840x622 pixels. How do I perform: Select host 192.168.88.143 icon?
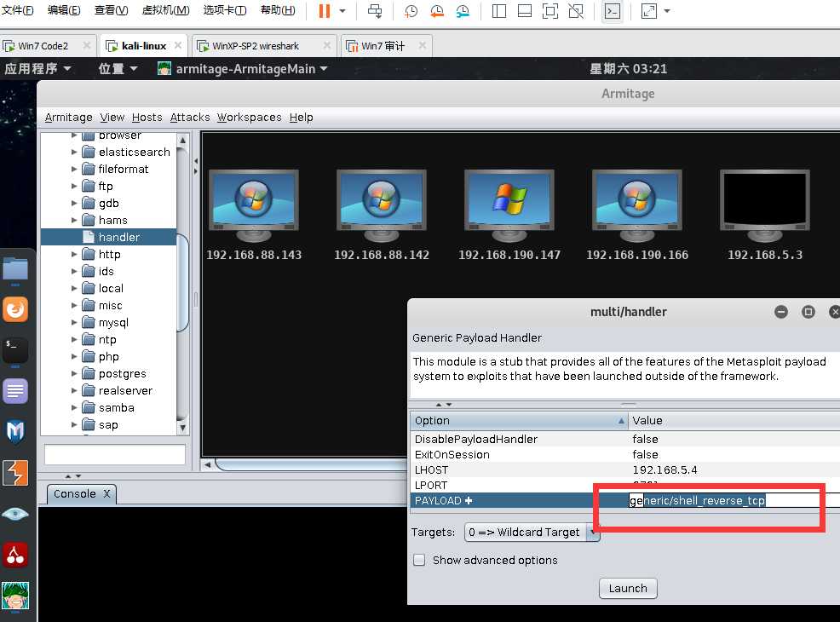pyautogui.click(x=253, y=205)
